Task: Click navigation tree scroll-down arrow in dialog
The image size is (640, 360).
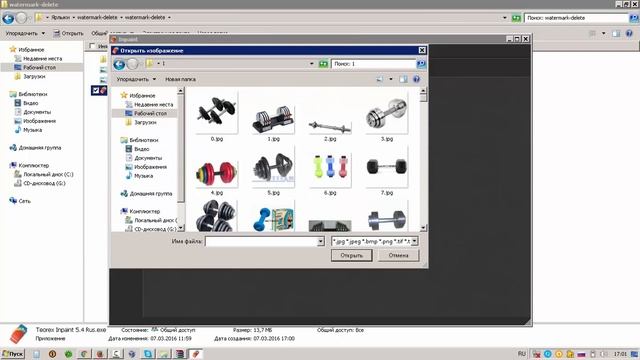Action: (x=181, y=228)
